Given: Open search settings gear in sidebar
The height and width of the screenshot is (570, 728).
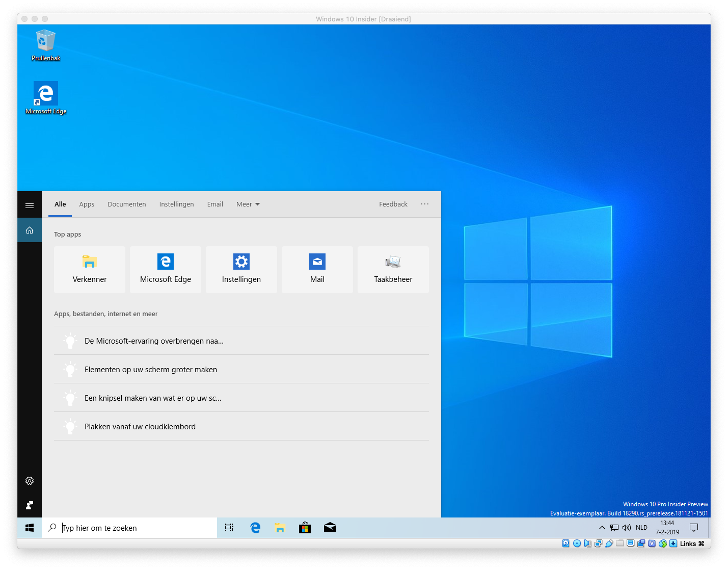Looking at the screenshot, I should tap(30, 481).
